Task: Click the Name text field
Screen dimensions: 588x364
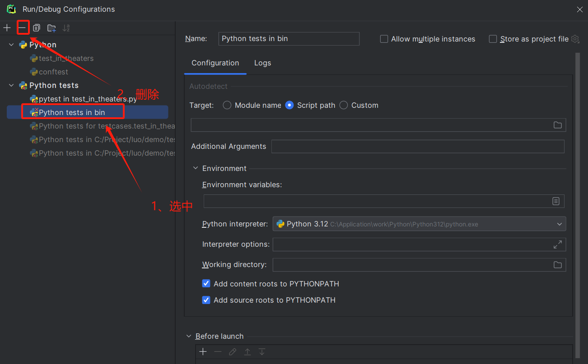Action: [x=289, y=39]
